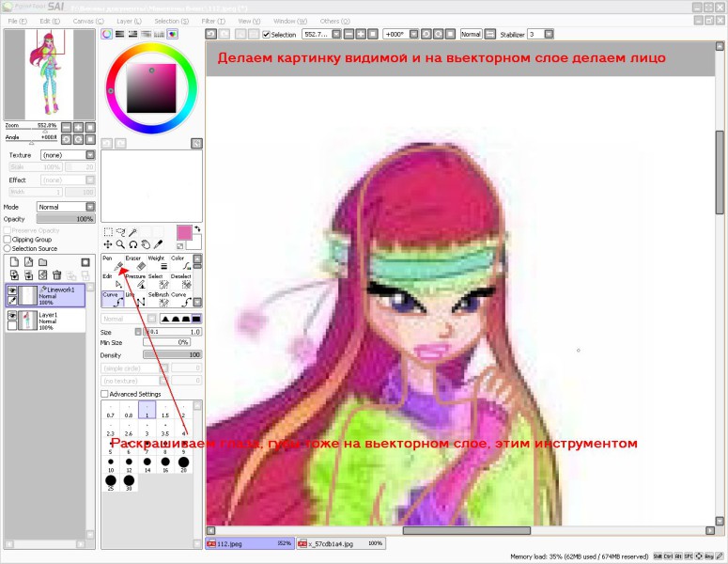Activate rectangular selection tool

108,232
